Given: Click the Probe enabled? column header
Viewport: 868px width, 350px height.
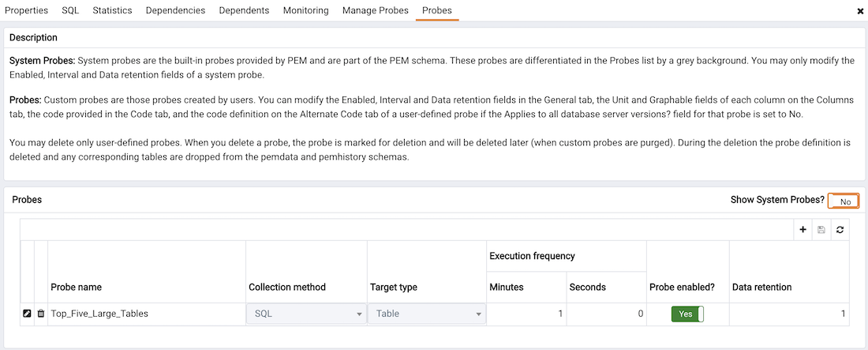Looking at the screenshot, I should point(687,272).
